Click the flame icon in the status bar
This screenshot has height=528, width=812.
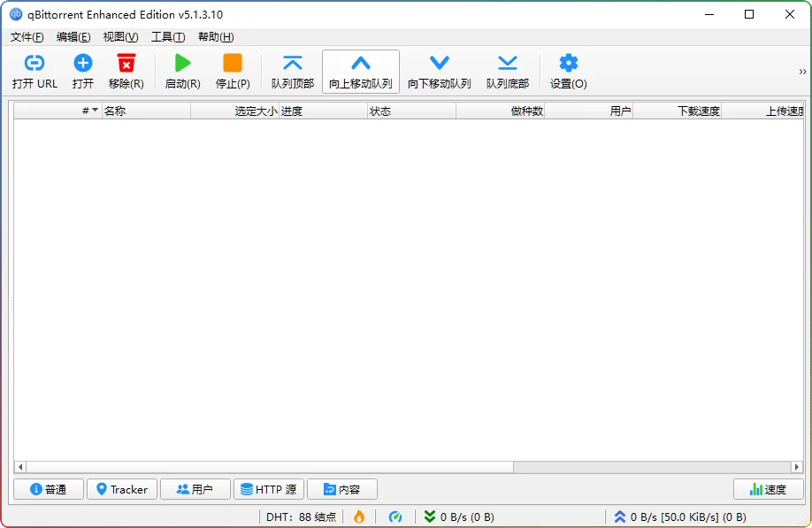(x=357, y=517)
